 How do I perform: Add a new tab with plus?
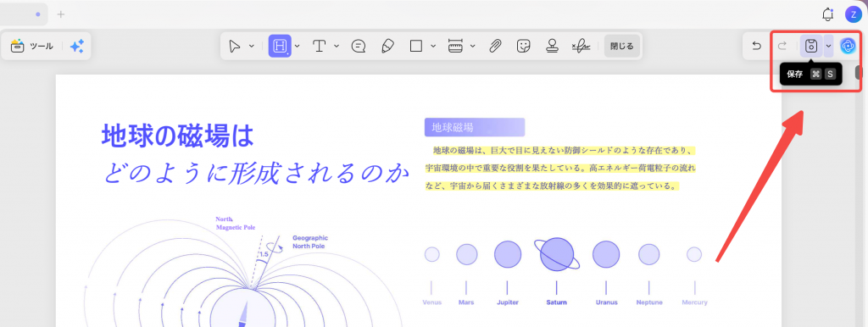point(61,14)
